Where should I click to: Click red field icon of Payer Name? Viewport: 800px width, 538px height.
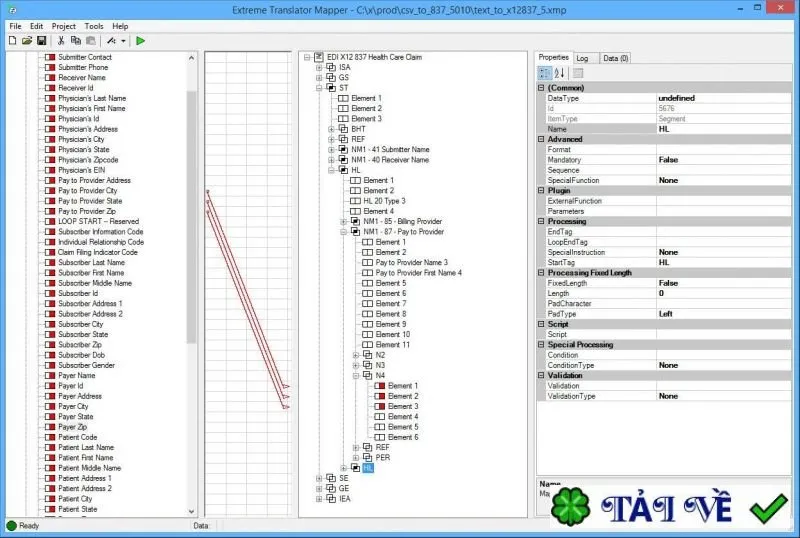point(50,376)
